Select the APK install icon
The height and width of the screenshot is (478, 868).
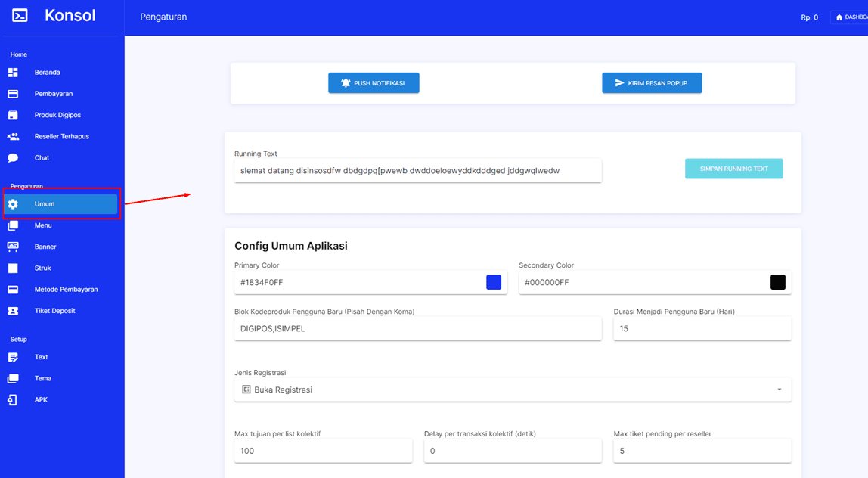point(13,399)
